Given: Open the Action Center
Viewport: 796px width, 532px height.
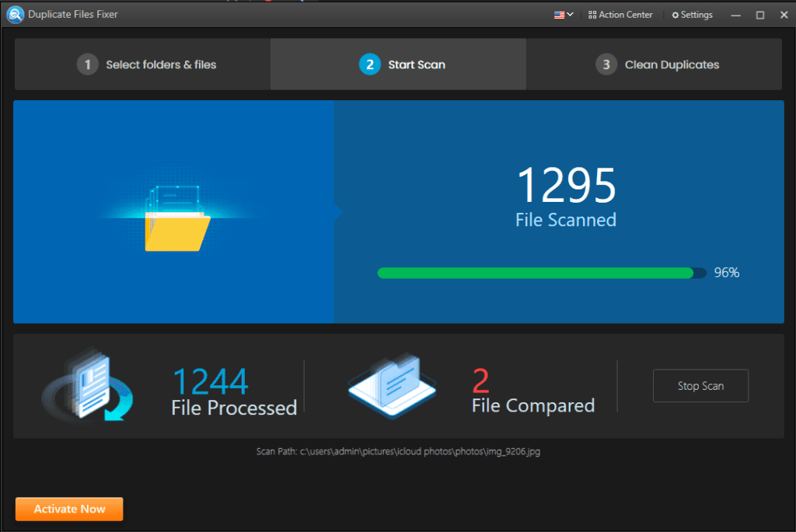Looking at the screenshot, I should [x=620, y=14].
